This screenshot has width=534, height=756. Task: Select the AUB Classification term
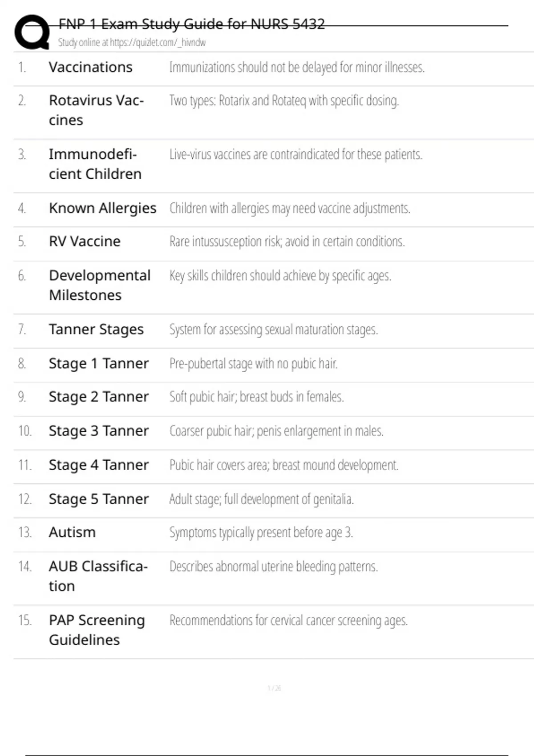[98, 576]
